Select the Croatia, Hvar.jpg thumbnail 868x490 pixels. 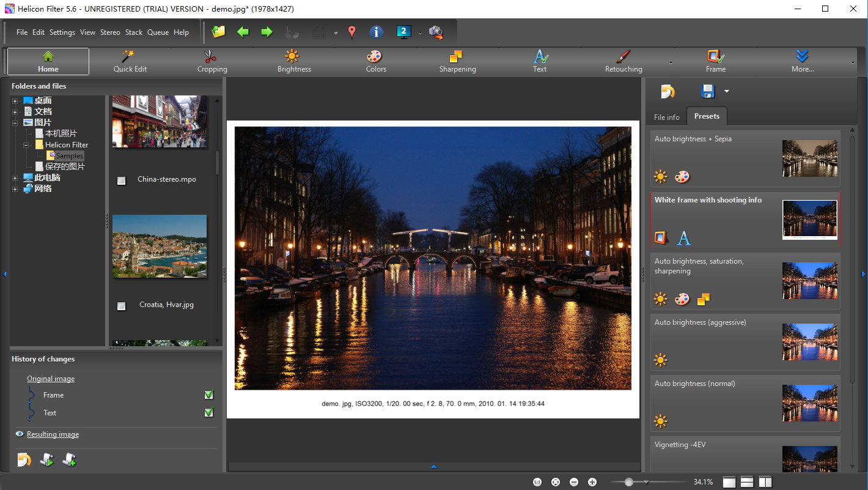(160, 246)
